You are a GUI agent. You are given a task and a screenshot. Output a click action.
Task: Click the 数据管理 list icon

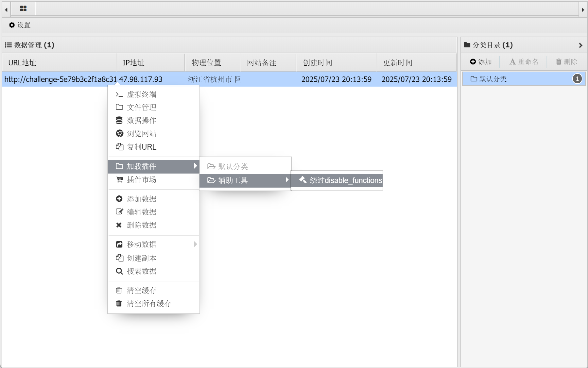coord(8,45)
